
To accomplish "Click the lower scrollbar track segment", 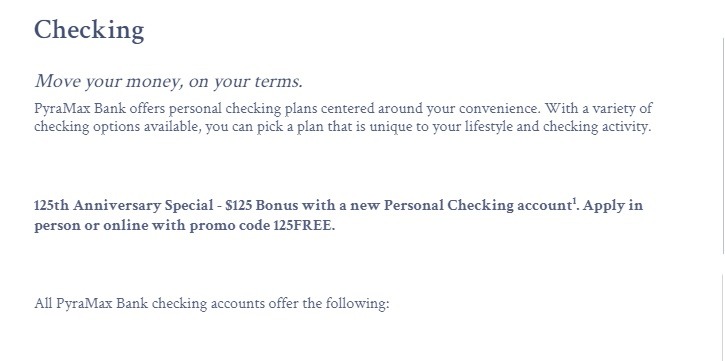I will 723,317.
